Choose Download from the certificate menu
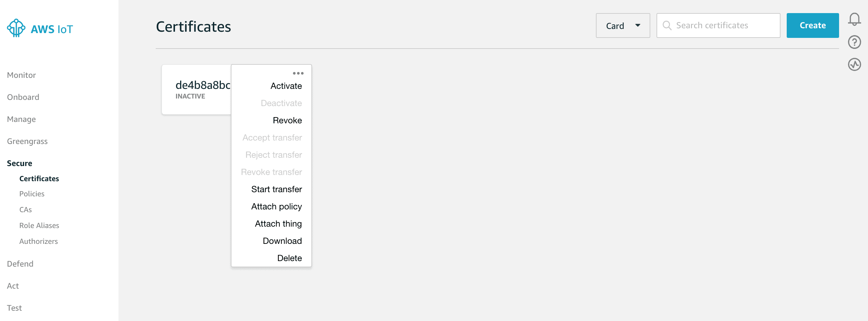The image size is (868, 321). pyautogui.click(x=282, y=241)
